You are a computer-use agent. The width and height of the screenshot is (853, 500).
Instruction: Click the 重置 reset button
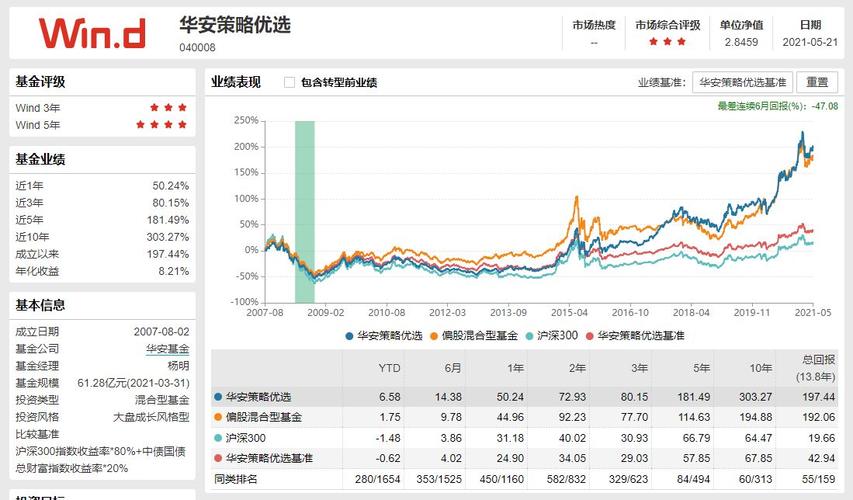(817, 82)
